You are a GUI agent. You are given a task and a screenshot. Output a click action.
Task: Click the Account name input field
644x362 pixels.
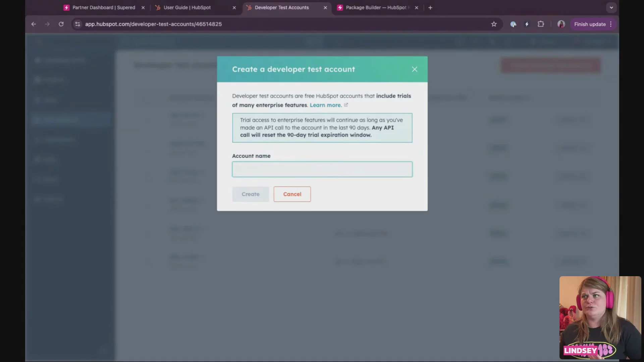(x=322, y=169)
